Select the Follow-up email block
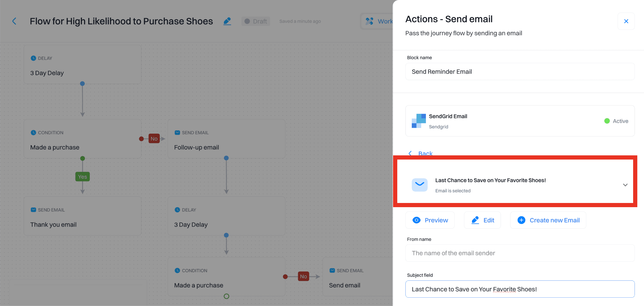The width and height of the screenshot is (644, 306). (226, 139)
